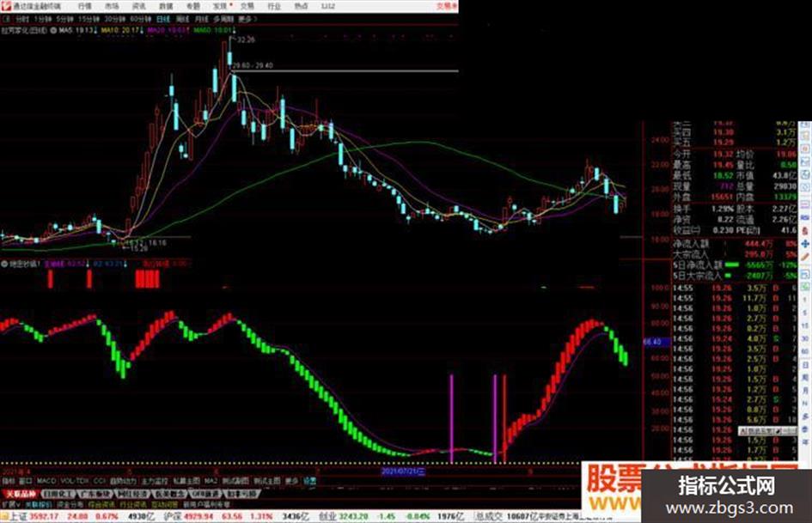Open the 资金分布 link
812x523 pixels.
70,504
